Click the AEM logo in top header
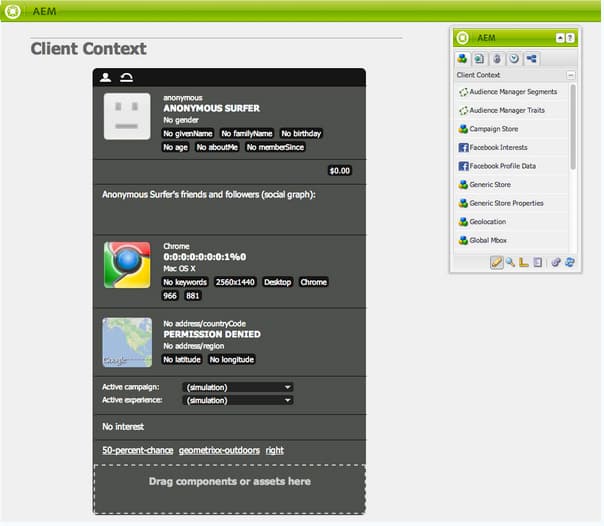Screen dimensions: 604x526 (x=12, y=11)
